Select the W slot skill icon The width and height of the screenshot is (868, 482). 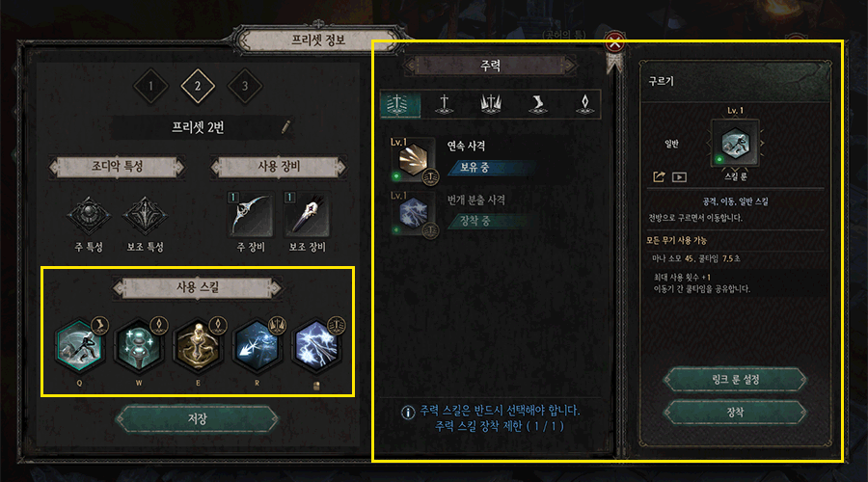[139, 348]
